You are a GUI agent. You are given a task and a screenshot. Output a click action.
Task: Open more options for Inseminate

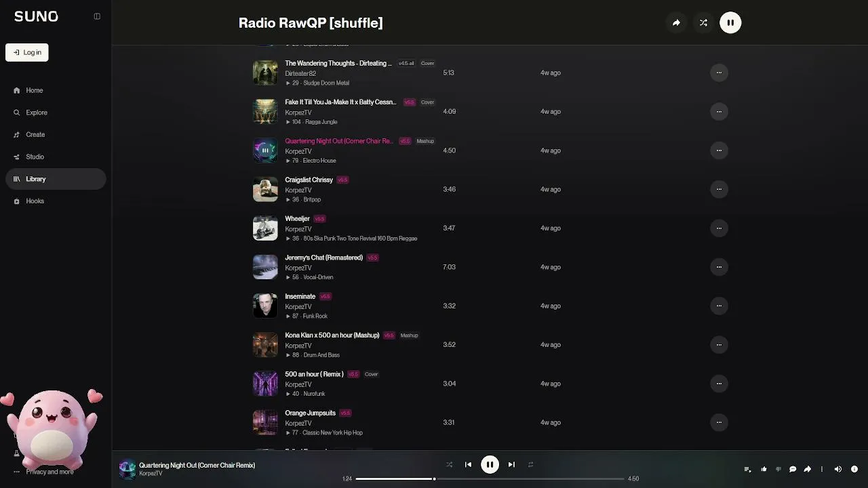[x=719, y=306]
